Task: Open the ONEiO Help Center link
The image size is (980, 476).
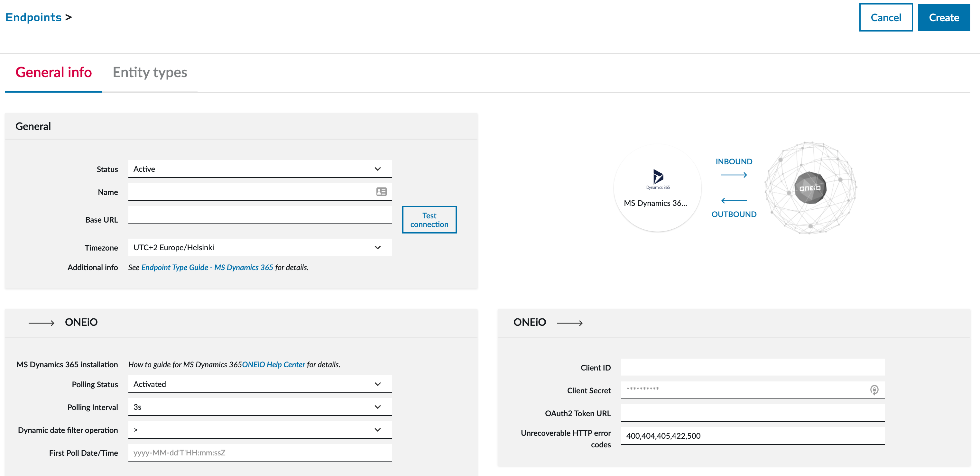Action: (273, 364)
